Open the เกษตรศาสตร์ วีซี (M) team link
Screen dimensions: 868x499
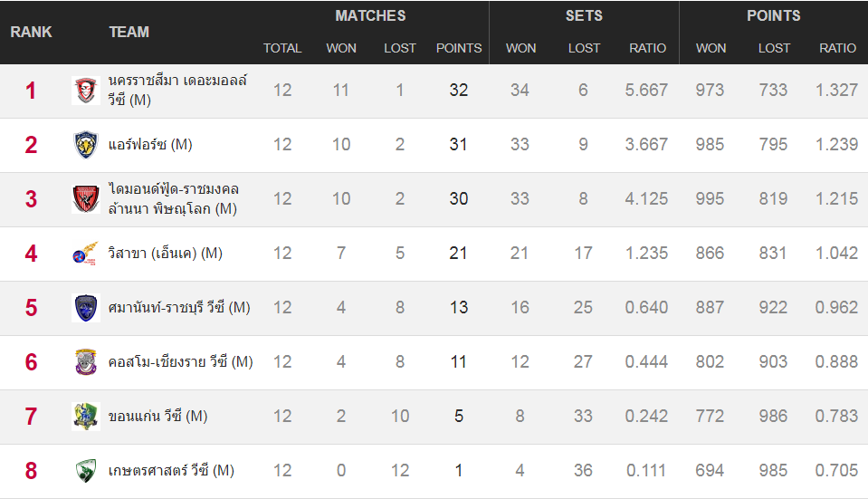(x=171, y=470)
